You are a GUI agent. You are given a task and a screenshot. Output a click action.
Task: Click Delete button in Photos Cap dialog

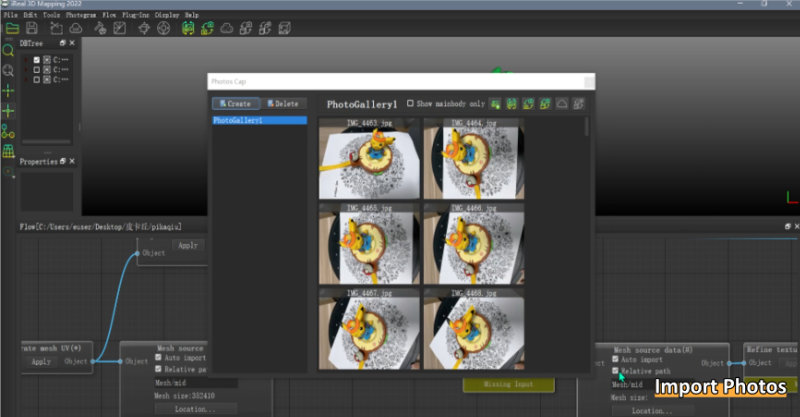pyautogui.click(x=283, y=104)
